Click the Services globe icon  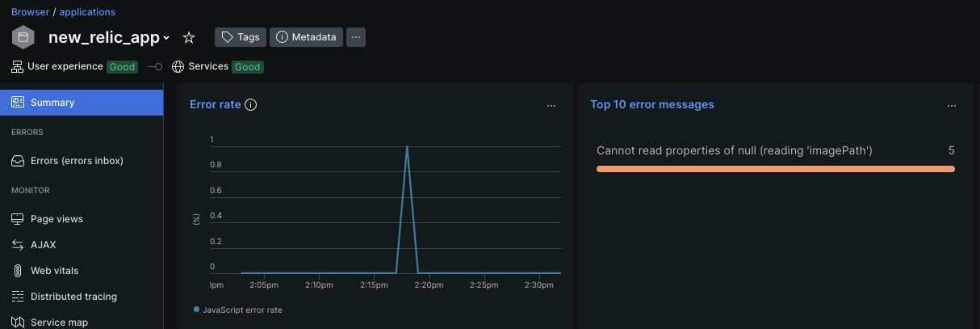178,66
